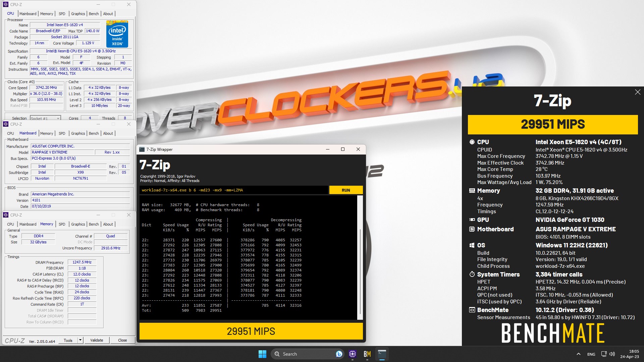Click the System Timers clock icon
Screen dimensions: 644x362
(x=472, y=274)
